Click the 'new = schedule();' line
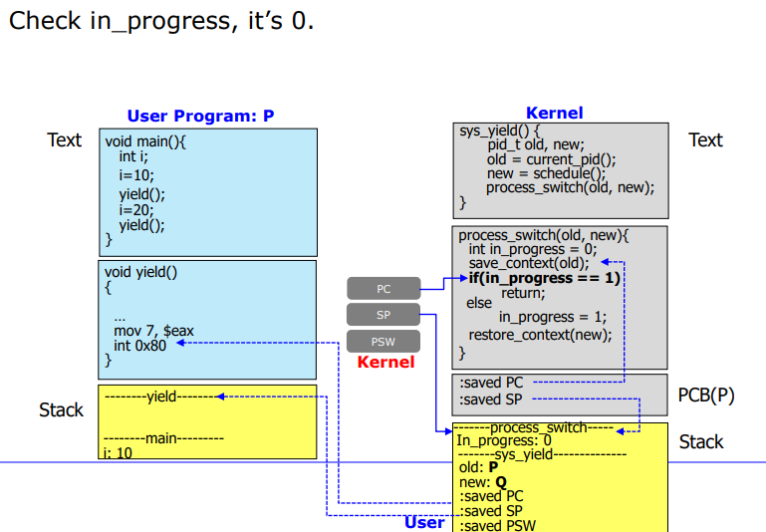The height and width of the screenshot is (532, 766). tap(546, 174)
